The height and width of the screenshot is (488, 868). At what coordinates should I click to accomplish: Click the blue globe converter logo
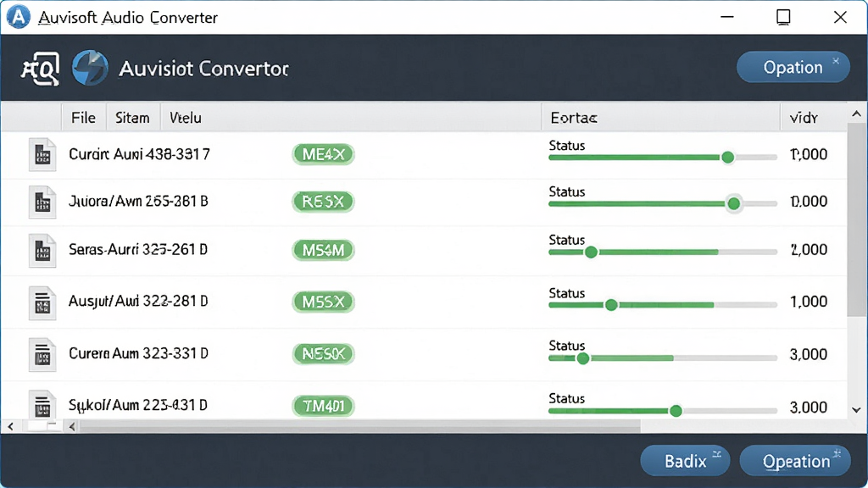(x=90, y=68)
